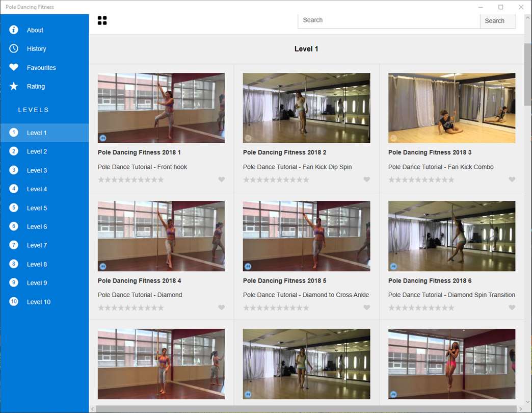Select the Level 9 number icon
The height and width of the screenshot is (413, 532).
(x=14, y=282)
